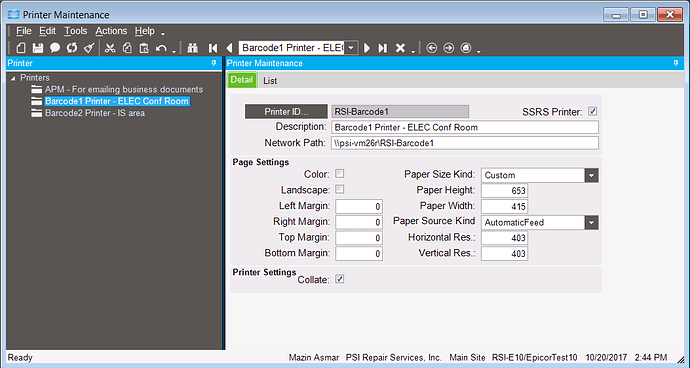Jump to the first printer record
Screen dimensions: 690x368
click(213, 48)
